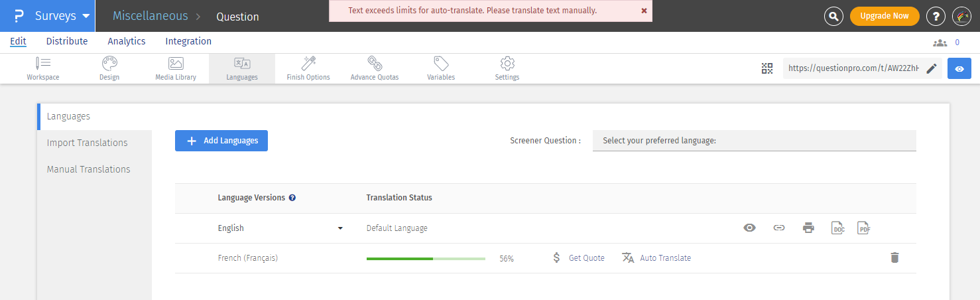Image resolution: width=980 pixels, height=300 pixels.
Task: Preview survey using blue eye button
Action: 959,68
